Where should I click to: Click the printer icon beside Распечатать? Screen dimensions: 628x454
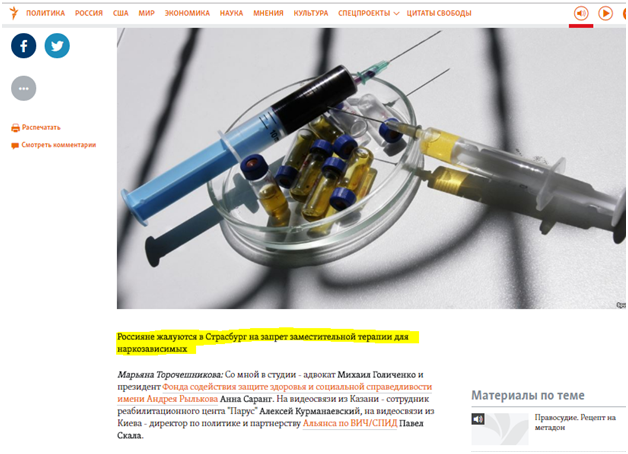coord(15,128)
